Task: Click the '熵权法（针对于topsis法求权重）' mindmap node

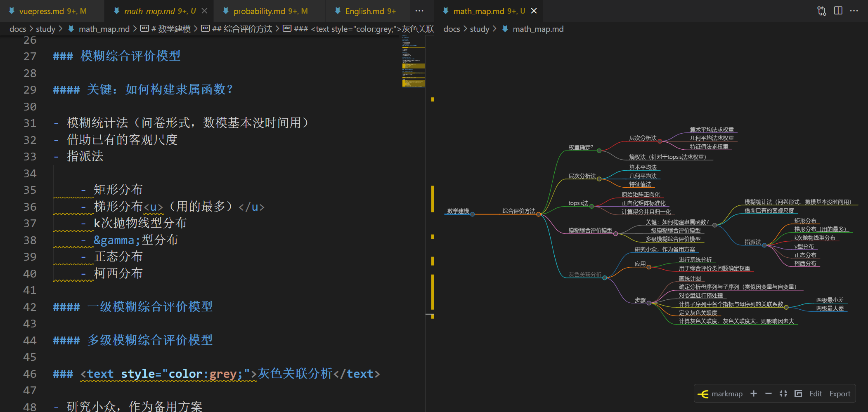Action: coord(668,157)
